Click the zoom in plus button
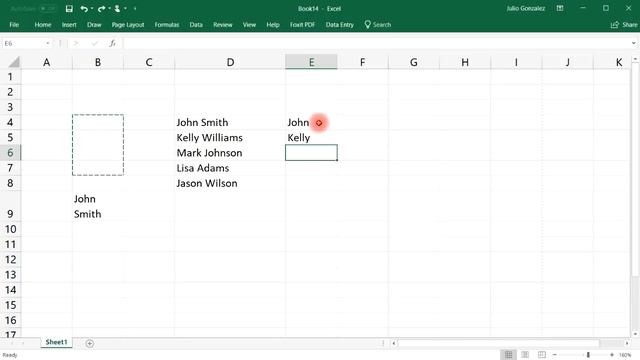 (x=611, y=355)
